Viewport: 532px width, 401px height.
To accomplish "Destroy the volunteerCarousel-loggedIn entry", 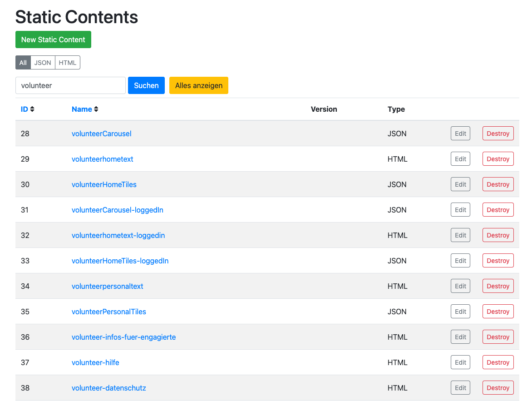I will [498, 210].
